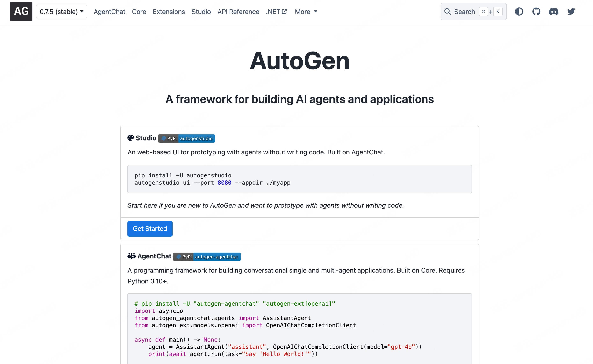Click the 'A programming framework for building conversational' description
The height and width of the screenshot is (364, 593).
[296, 276]
